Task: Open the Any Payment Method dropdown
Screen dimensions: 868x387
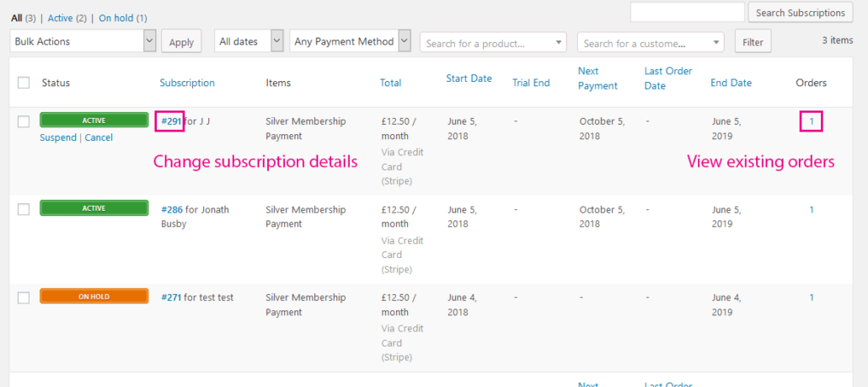Action: (350, 41)
